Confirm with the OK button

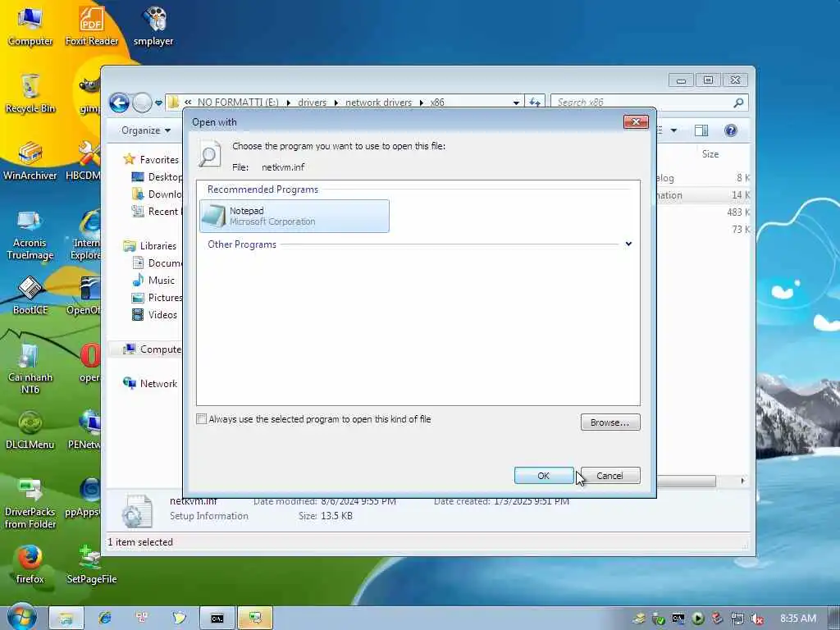point(544,476)
